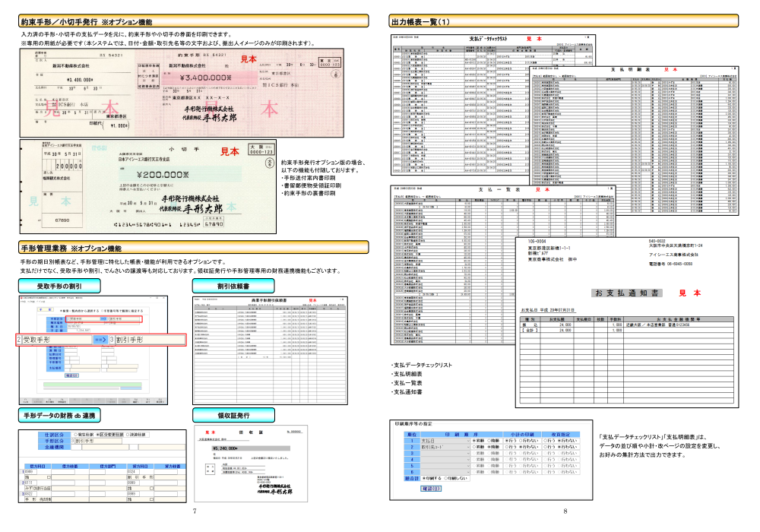Viewport: 760px width, 532px height.
Task: Click row 1 貸方科目 code field
Action: pyautogui.click(x=133, y=471)
